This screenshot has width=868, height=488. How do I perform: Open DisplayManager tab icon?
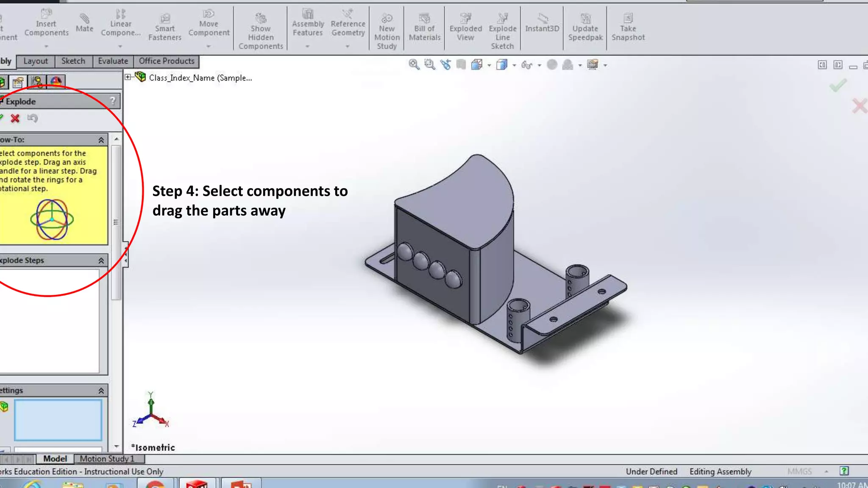[56, 81]
